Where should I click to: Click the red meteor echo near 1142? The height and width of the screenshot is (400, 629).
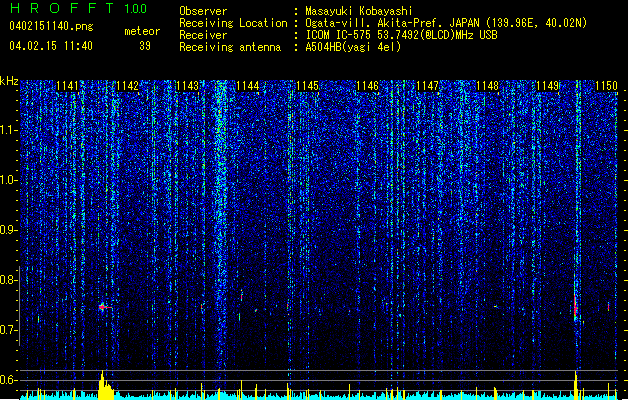[x=103, y=307]
